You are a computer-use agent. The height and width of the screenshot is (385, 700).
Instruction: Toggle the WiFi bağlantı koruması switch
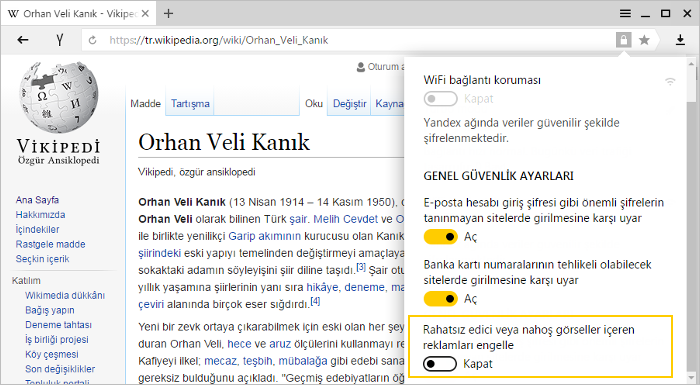tap(441, 99)
